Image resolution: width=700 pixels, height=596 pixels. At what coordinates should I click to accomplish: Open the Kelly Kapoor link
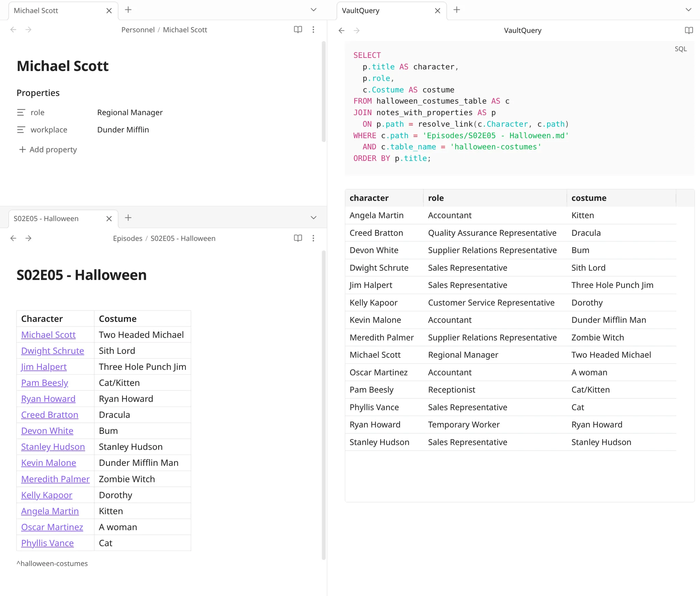pyautogui.click(x=46, y=495)
